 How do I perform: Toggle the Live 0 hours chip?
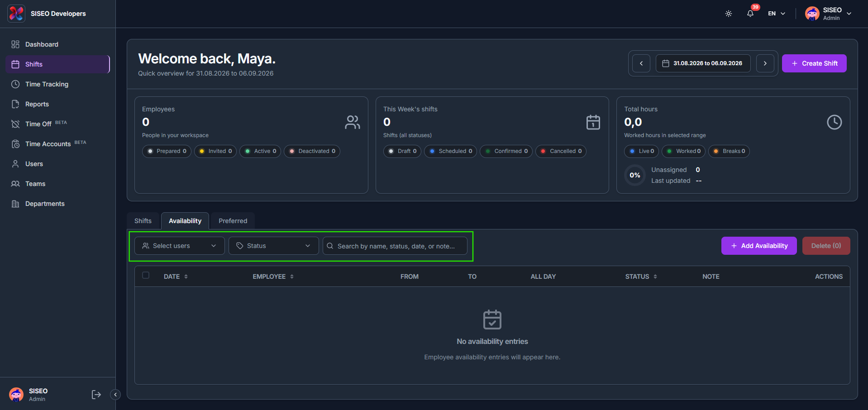[642, 151]
